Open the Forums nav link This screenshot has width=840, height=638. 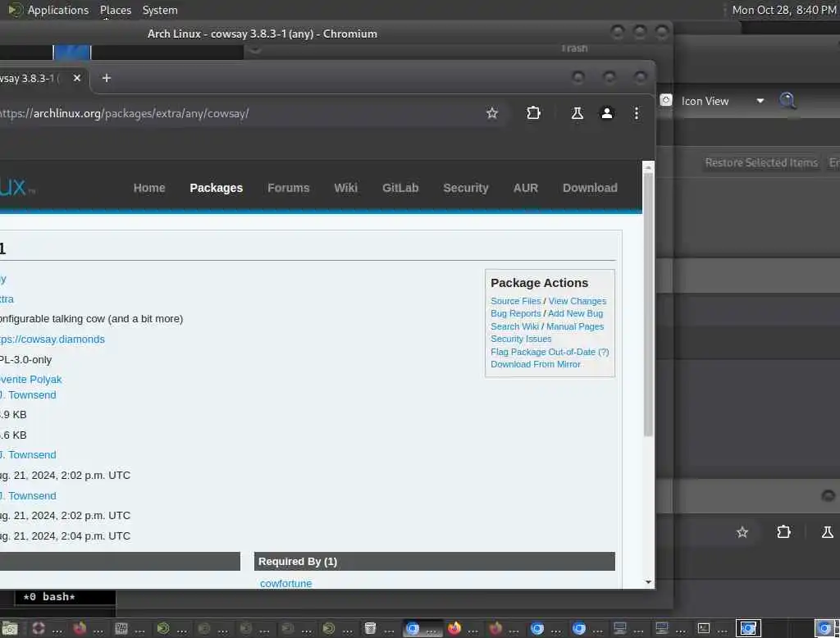tap(288, 188)
